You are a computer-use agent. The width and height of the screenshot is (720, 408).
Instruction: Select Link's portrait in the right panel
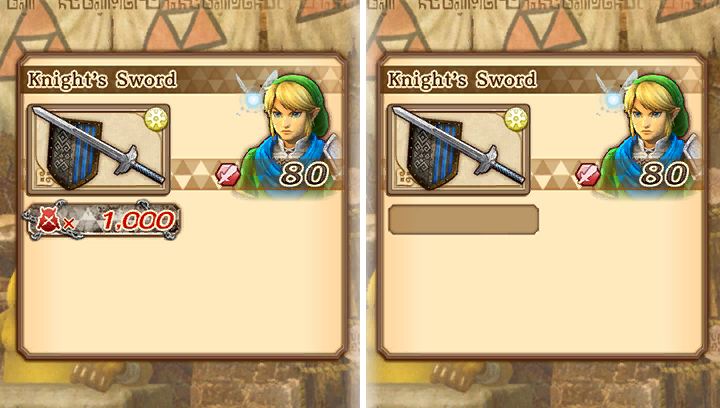(652, 133)
